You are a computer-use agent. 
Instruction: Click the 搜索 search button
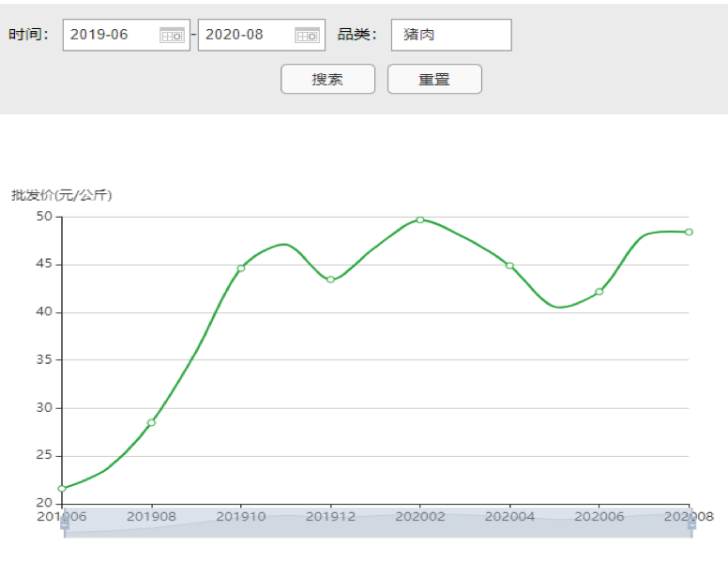[x=327, y=80]
